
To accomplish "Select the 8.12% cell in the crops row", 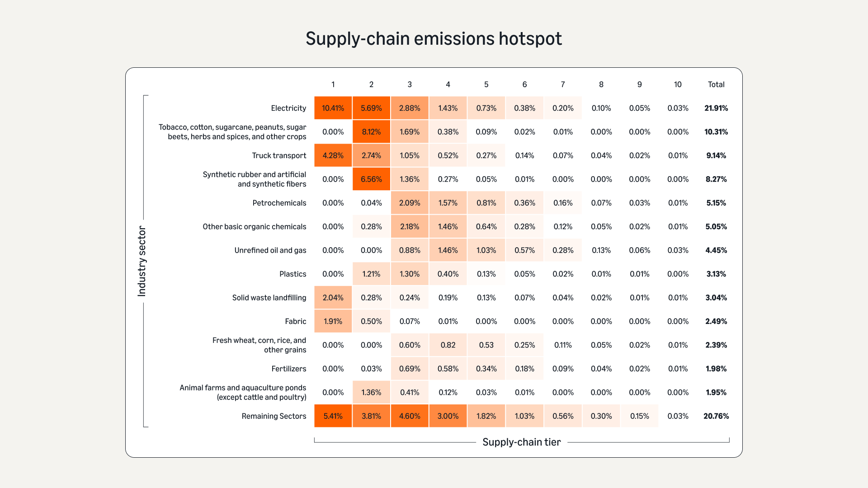I will [x=371, y=132].
